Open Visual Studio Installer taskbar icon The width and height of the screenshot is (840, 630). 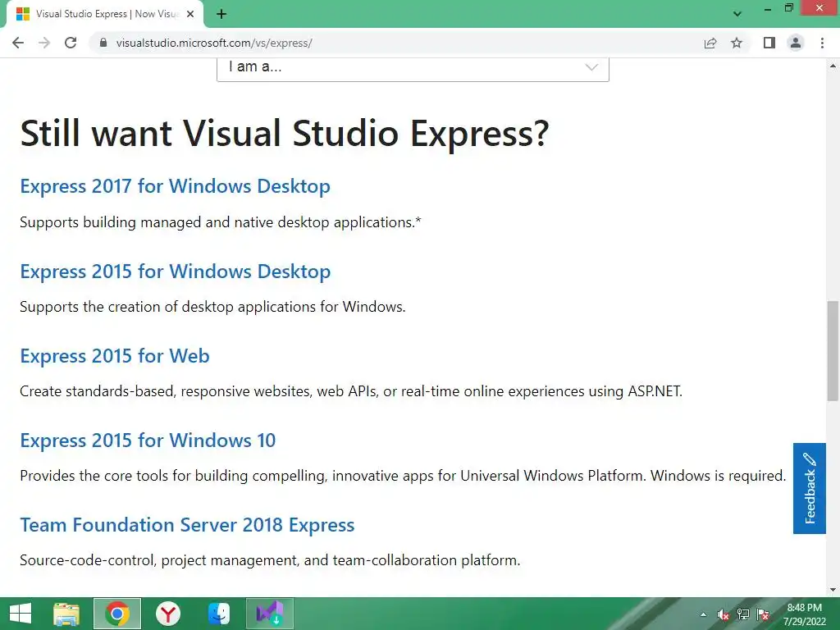pyautogui.click(x=269, y=614)
